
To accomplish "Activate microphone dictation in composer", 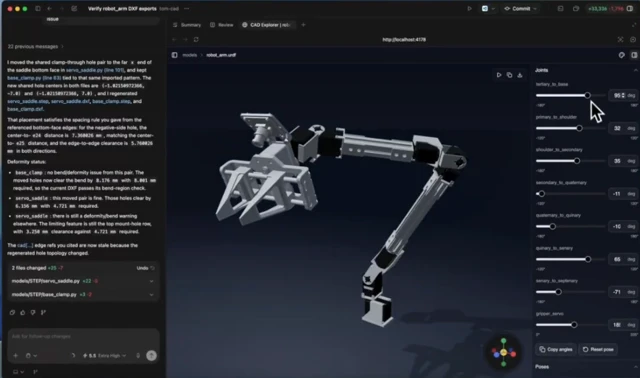I will pos(138,356).
